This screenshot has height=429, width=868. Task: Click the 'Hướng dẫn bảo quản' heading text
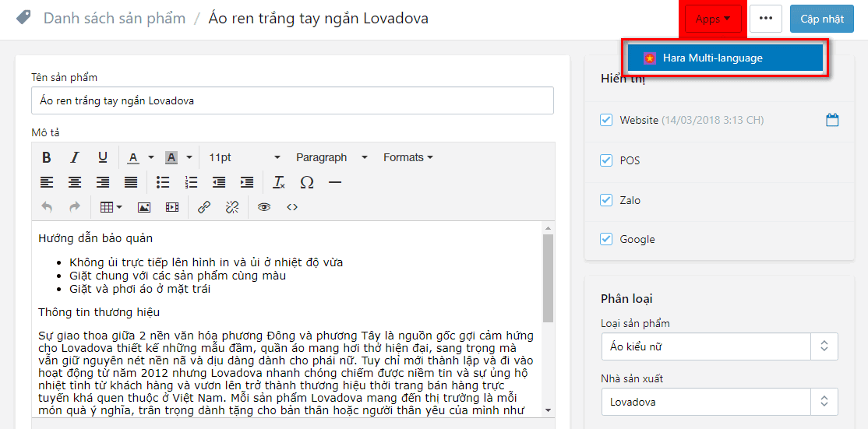95,239
